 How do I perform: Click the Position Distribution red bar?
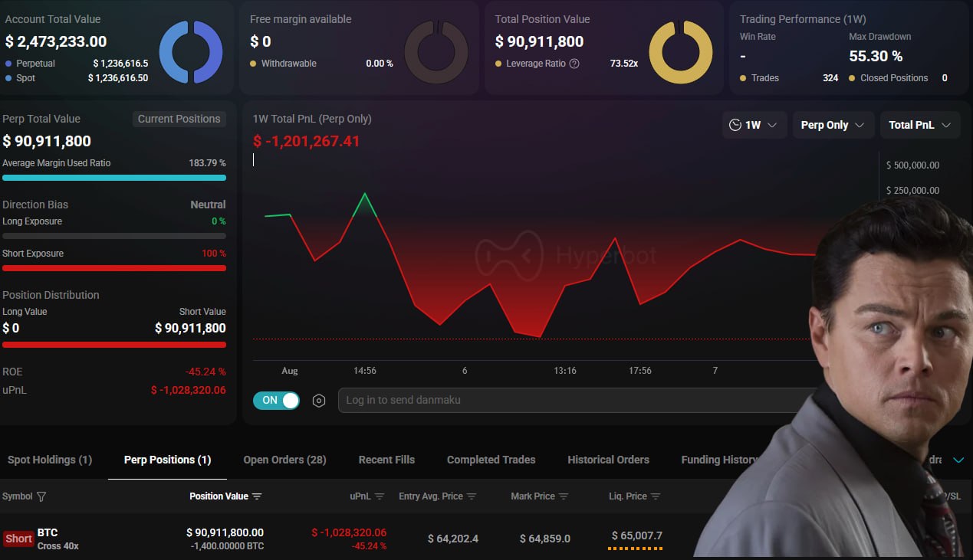114,345
